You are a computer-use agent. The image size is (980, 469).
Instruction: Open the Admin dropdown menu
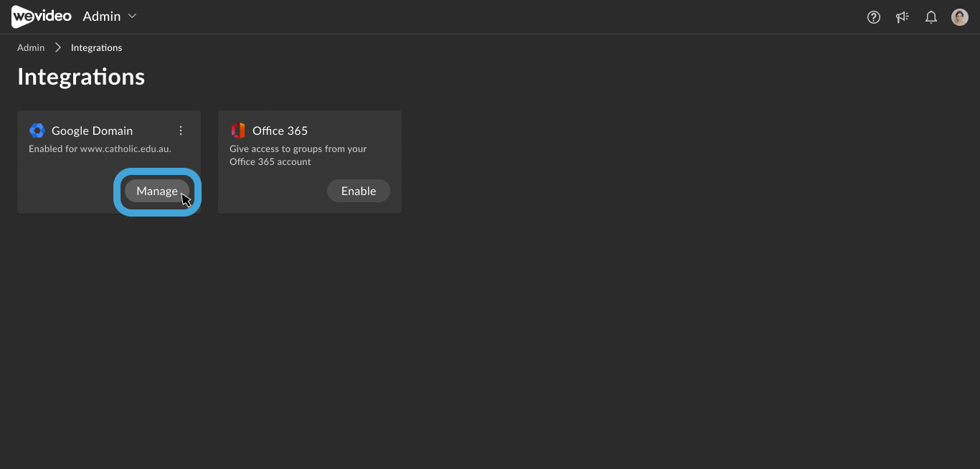pyautogui.click(x=110, y=16)
